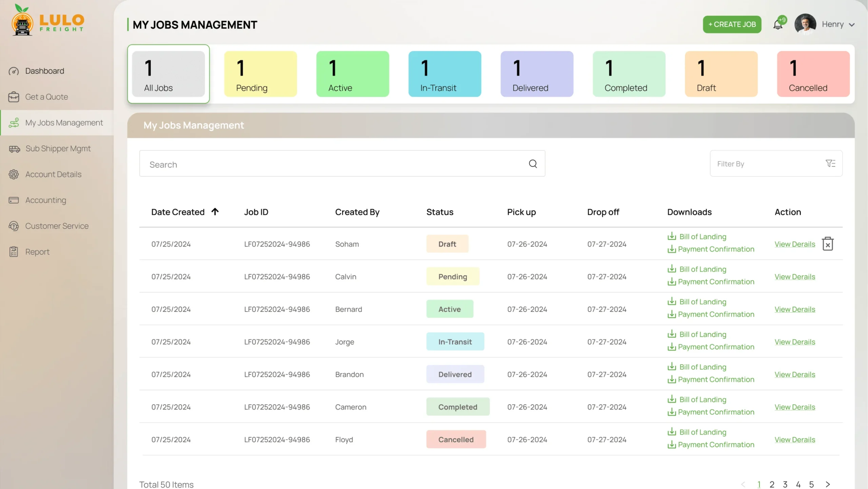Image resolution: width=868 pixels, height=489 pixels.
Task: Click the Customer Service headset icon
Action: click(14, 226)
